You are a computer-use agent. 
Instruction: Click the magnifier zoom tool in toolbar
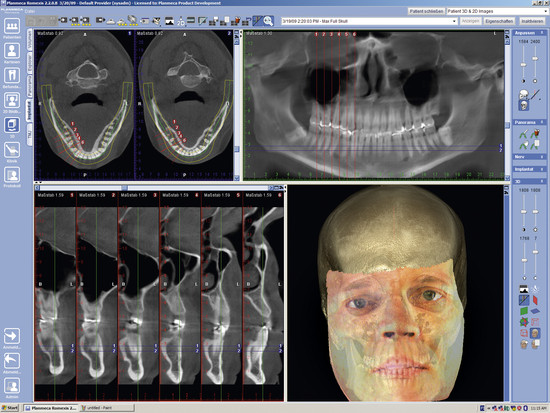[268, 21]
